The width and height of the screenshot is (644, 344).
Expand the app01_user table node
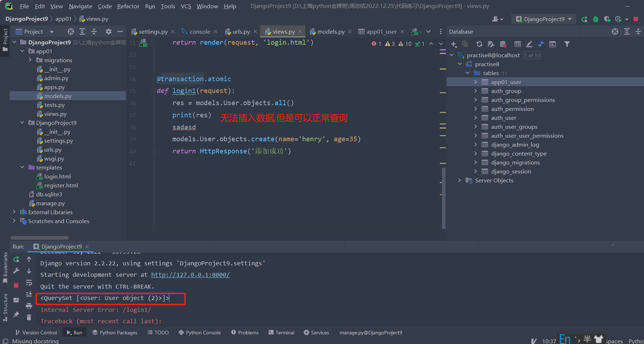476,82
